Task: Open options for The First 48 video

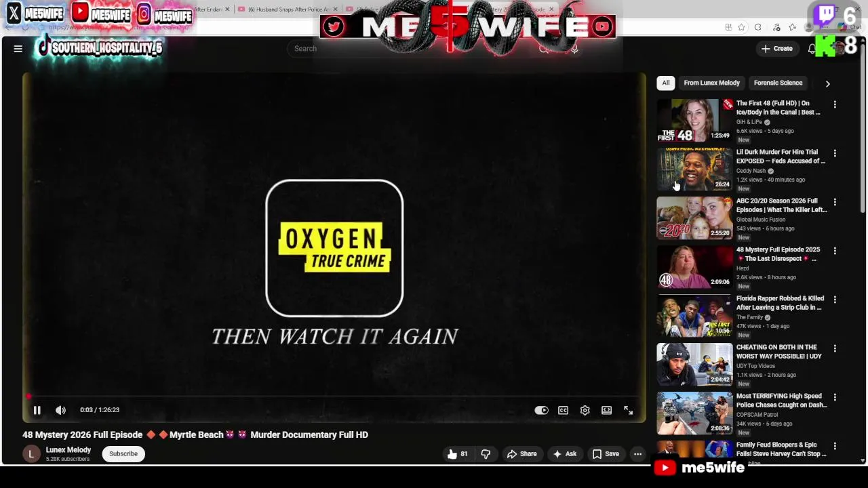Action: click(x=835, y=104)
